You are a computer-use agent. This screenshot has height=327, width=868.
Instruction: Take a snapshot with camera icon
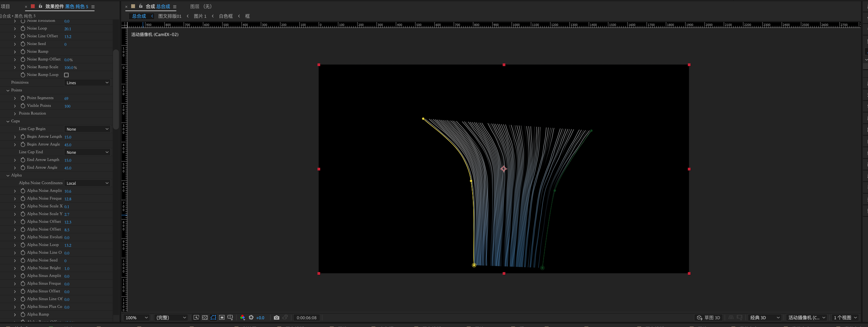click(x=277, y=318)
